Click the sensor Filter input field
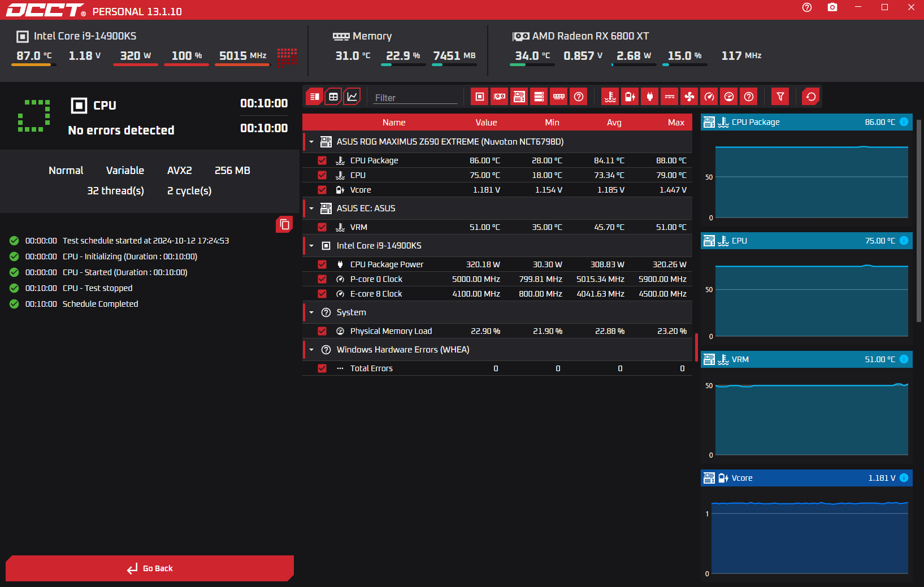This screenshot has width=924, height=587. pos(415,98)
